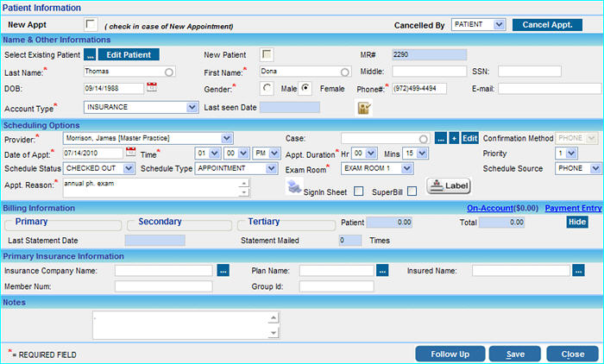Click into the E-mail field
Screen dimensions: 604x364
[550, 89]
